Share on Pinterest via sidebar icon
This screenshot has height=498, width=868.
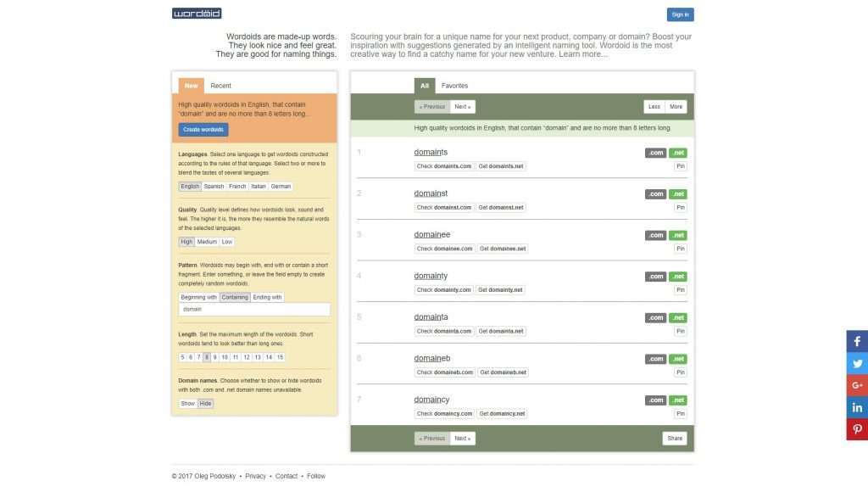857,429
